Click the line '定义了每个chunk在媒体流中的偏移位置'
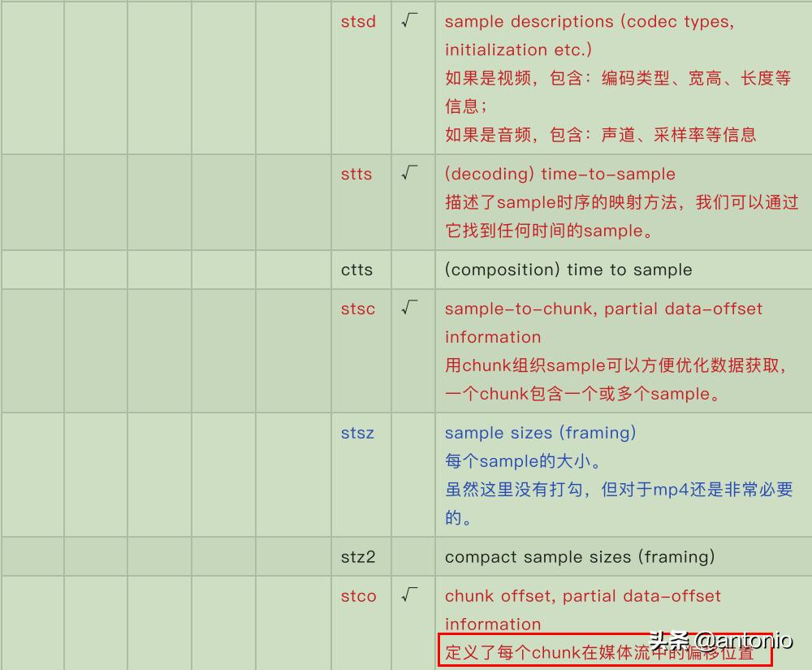Viewport: 812px width, 670px height. click(599, 652)
